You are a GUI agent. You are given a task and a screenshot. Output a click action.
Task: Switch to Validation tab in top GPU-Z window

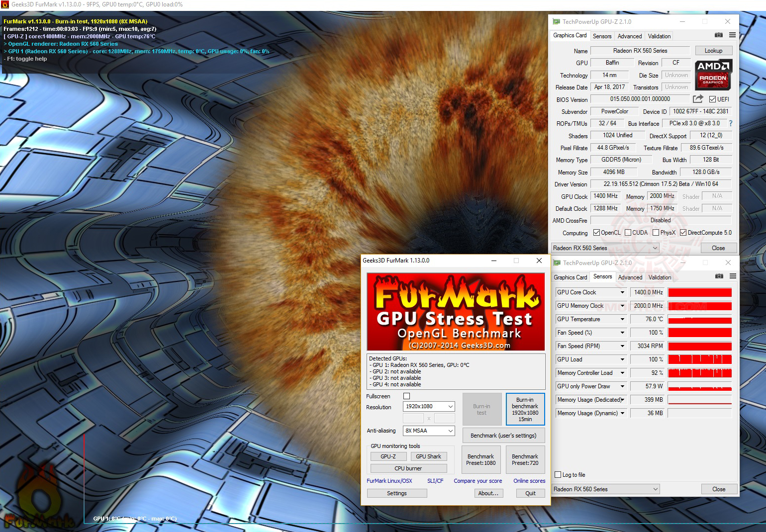(x=659, y=36)
